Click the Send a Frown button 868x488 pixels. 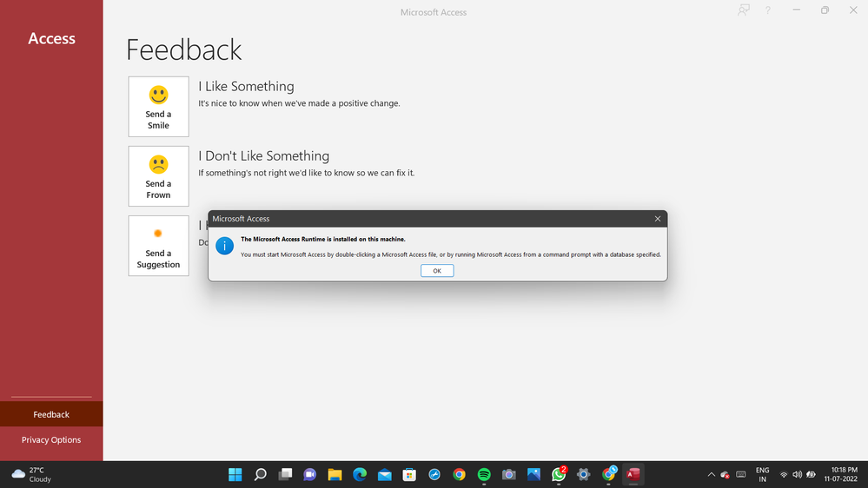(x=158, y=176)
